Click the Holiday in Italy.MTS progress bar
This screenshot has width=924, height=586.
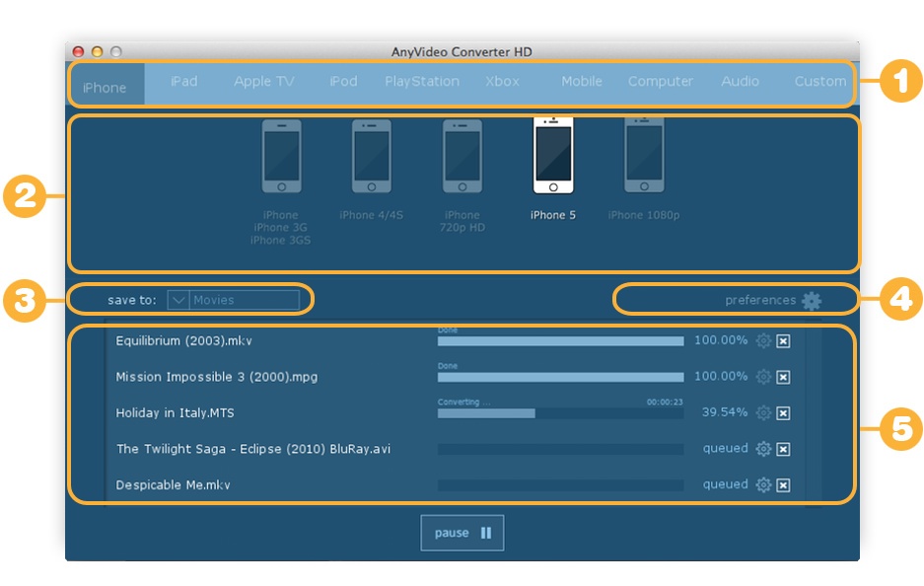[559, 414]
